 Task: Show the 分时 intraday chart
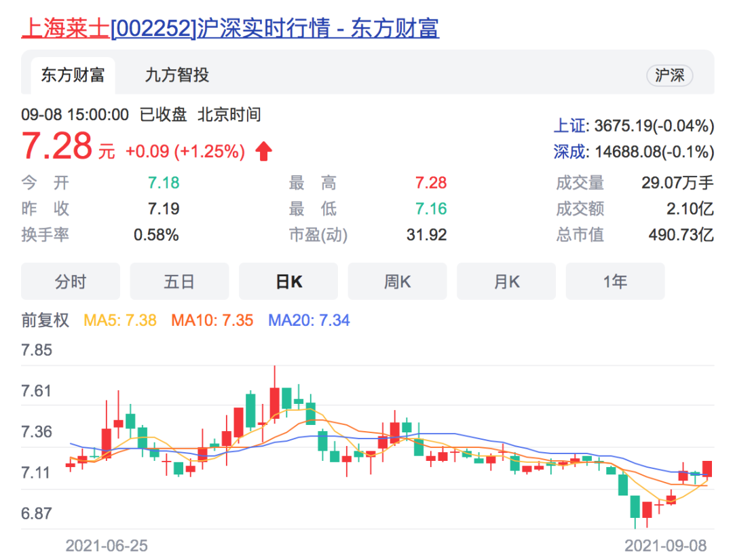tap(71, 282)
